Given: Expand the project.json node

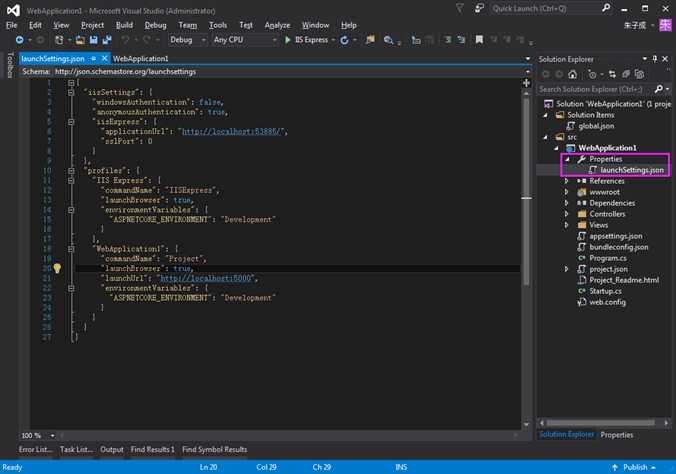Looking at the screenshot, I should click(x=567, y=269).
